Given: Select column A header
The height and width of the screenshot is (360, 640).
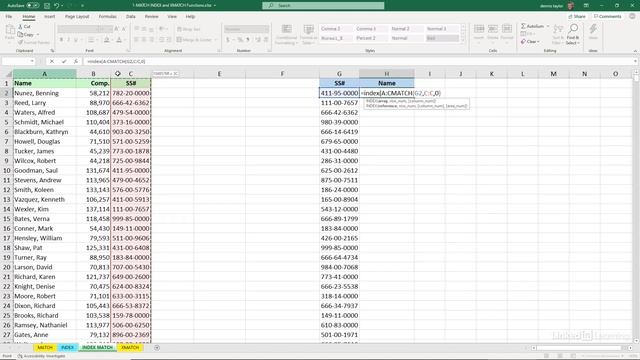Looking at the screenshot, I should click(44, 74).
